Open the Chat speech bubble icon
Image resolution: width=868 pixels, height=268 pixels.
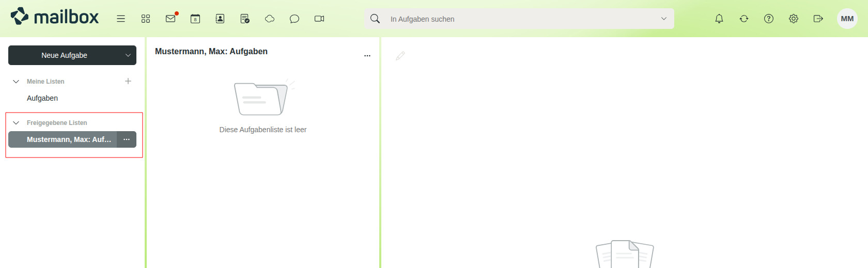pos(295,19)
